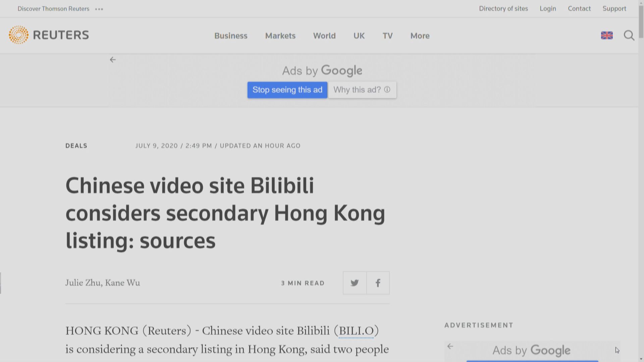Click back arrow on sidebar ad

[x=450, y=346]
